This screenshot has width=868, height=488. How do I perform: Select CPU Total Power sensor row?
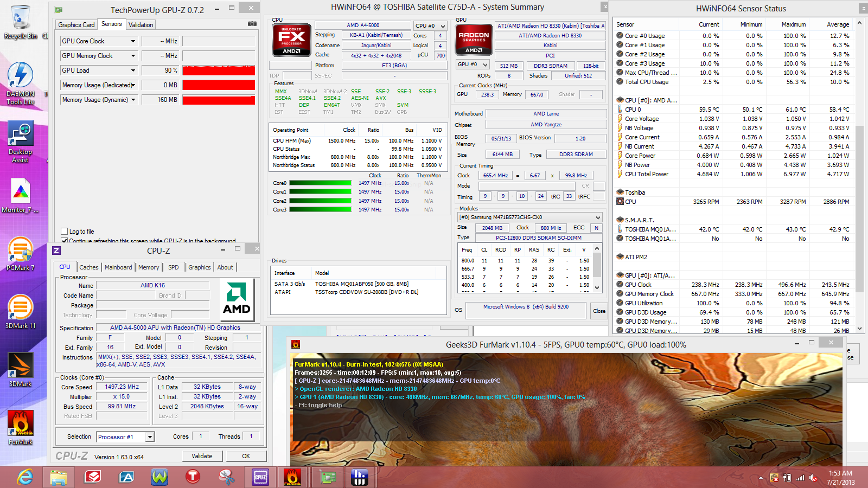coord(733,174)
